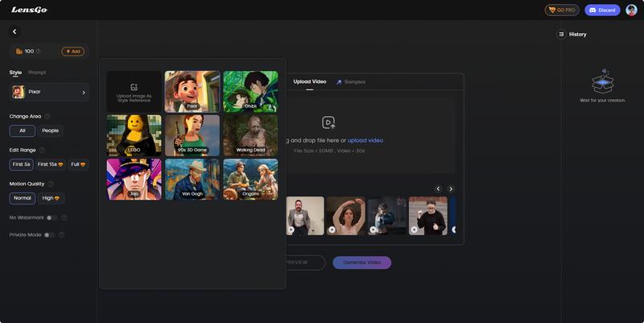644x323 pixels.
Task: Click the Change Area help icon
Action: 47,117
